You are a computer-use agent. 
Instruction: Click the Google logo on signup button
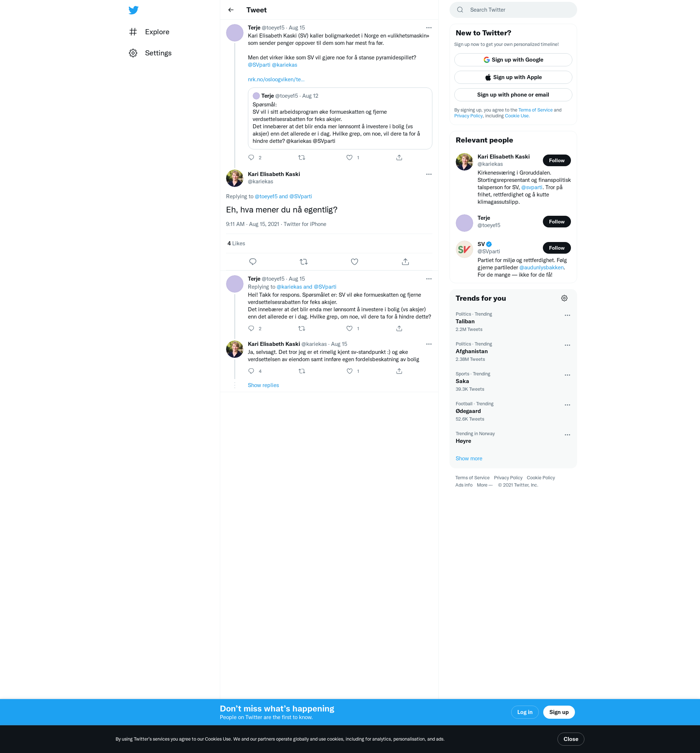486,60
